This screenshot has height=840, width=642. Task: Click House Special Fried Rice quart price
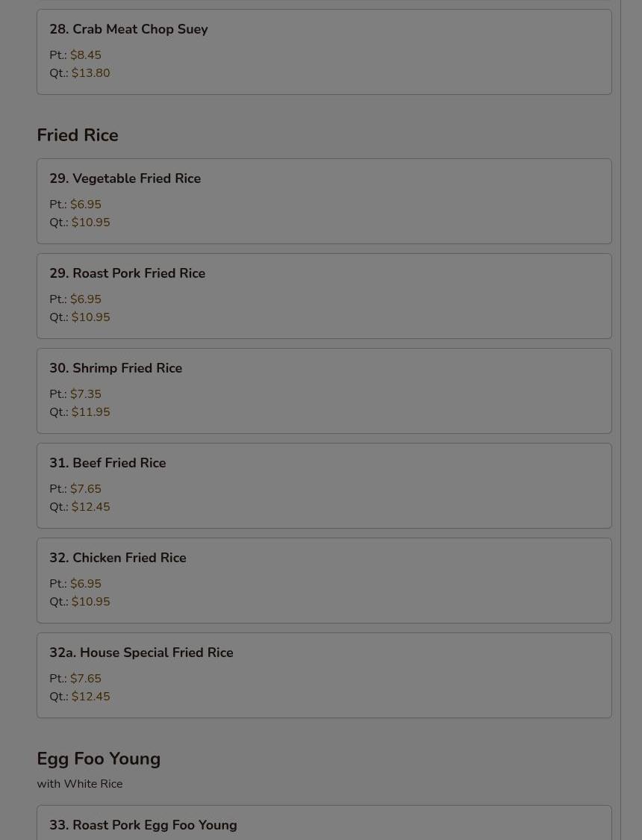point(90,697)
